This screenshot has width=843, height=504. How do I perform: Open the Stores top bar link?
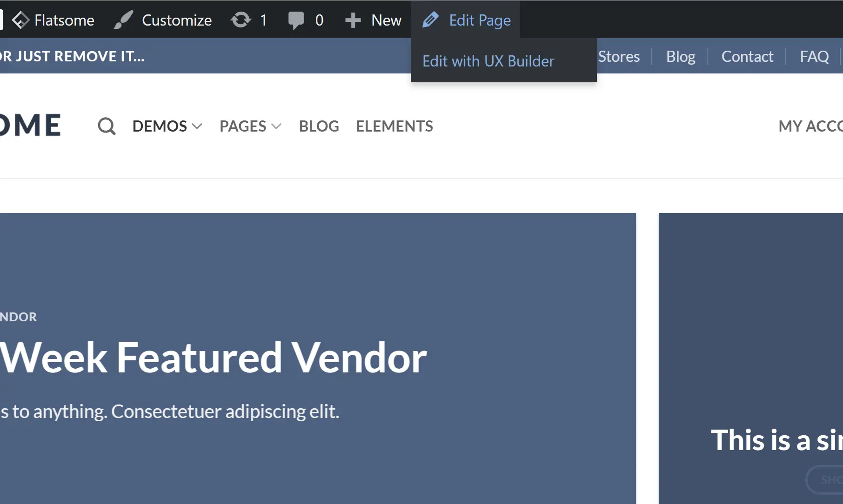pyautogui.click(x=619, y=56)
